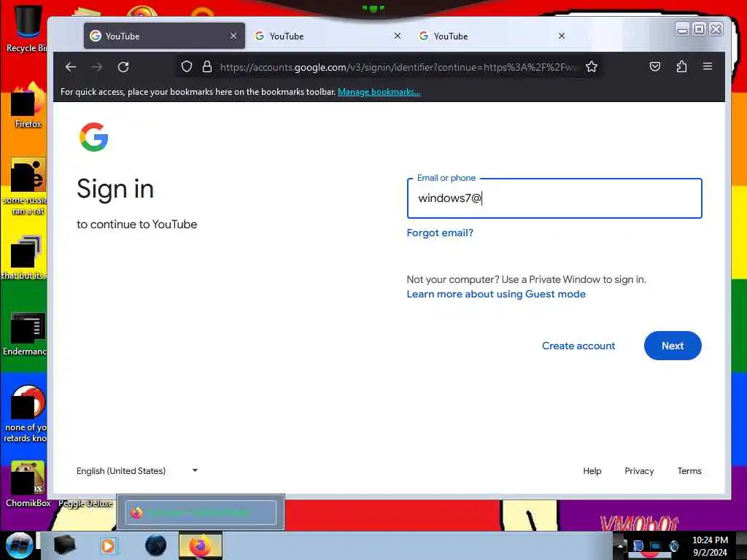Open the Manage bookmarks link
The width and height of the screenshot is (747, 560).
[x=379, y=92]
